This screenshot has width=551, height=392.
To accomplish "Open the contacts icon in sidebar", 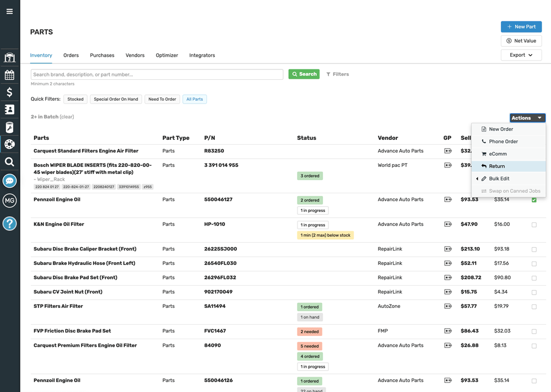I will point(9,110).
